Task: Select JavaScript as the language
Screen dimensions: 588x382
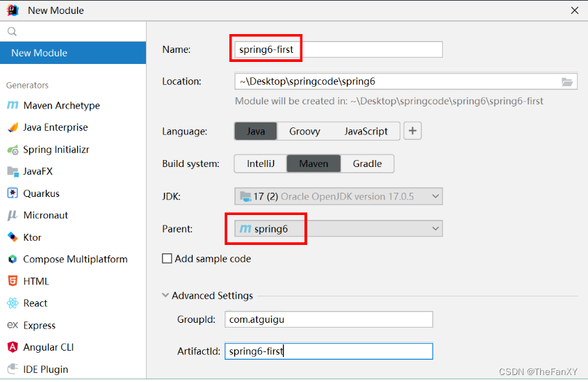Action: (366, 132)
